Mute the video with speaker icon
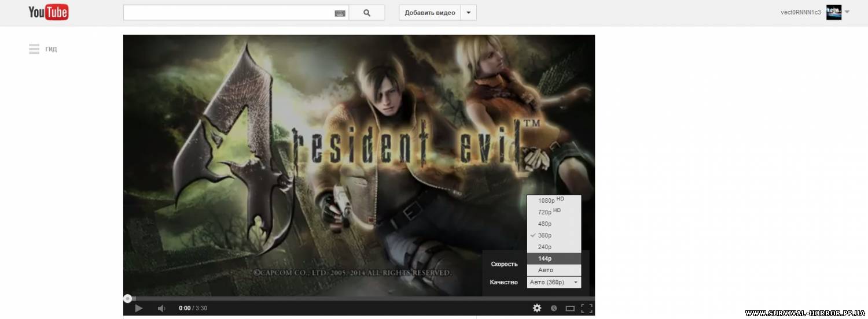The width and height of the screenshot is (868, 319). tap(162, 308)
